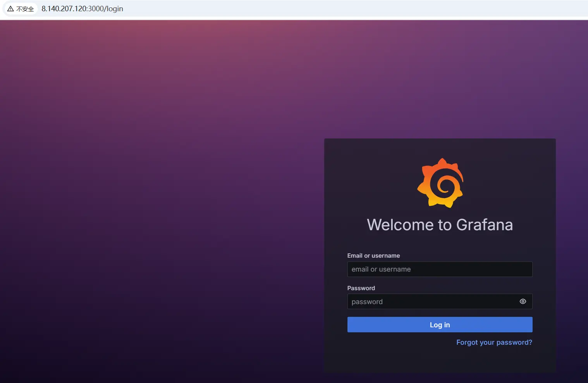The width and height of the screenshot is (588, 383).
Task: Click the Password label text
Action: [361, 288]
